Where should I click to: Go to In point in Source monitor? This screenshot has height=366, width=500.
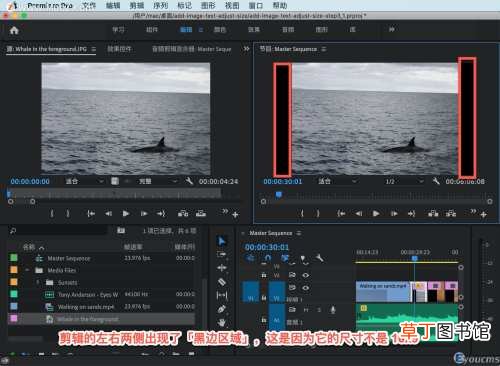[x=91, y=213]
